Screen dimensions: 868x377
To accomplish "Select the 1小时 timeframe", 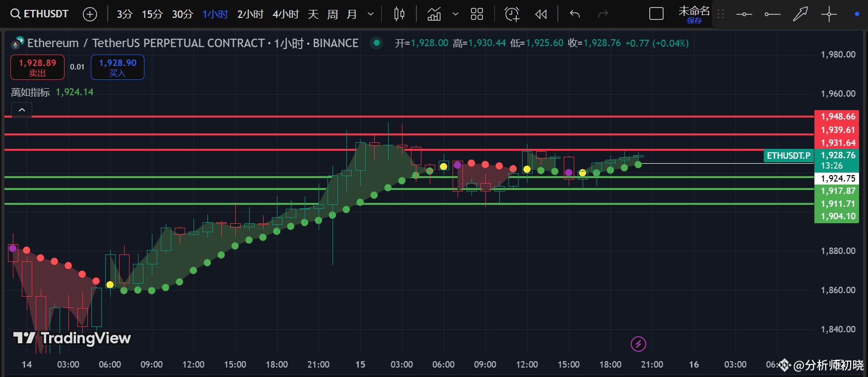I will (x=215, y=14).
